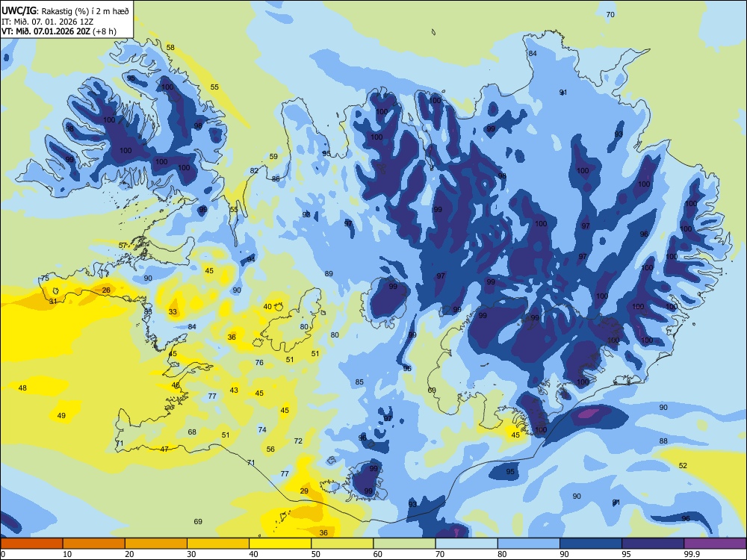Click the map value "31"
The width and height of the screenshot is (747, 560).
53,302
